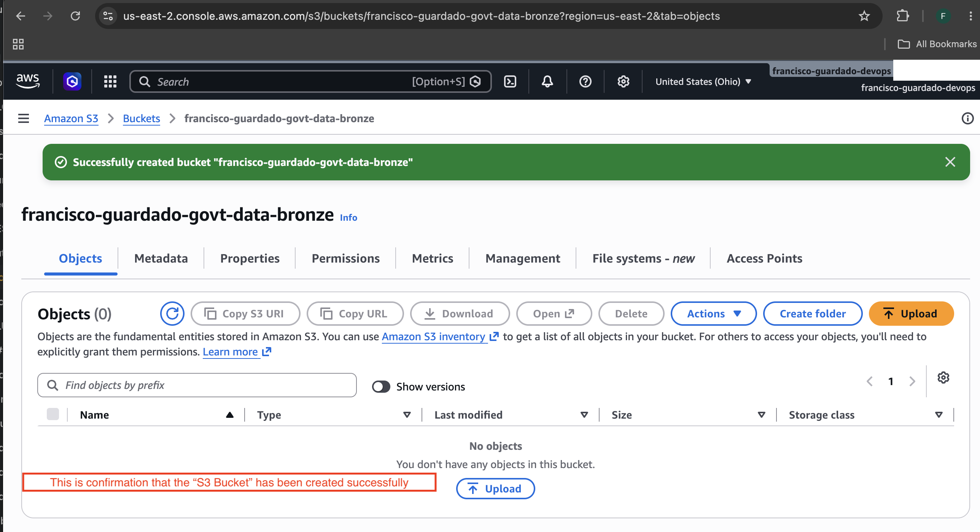Open the Access Points tab
This screenshot has width=980, height=532.
click(764, 258)
